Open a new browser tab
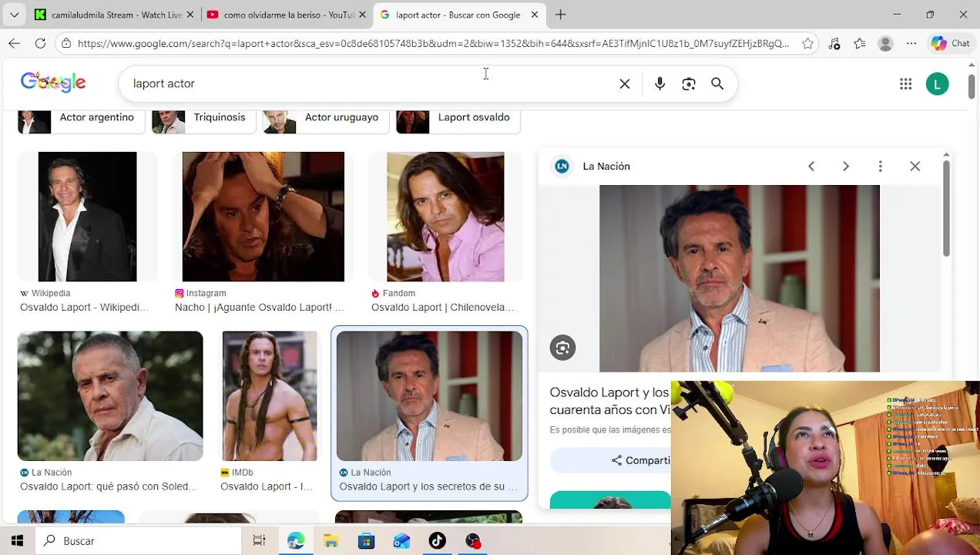This screenshot has height=555, width=980. point(560,15)
